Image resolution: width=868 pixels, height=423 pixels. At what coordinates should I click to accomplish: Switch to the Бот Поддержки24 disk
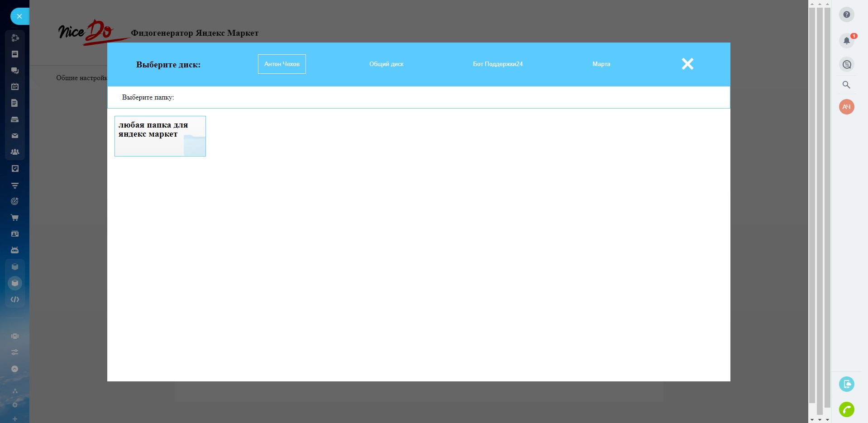pyautogui.click(x=498, y=64)
